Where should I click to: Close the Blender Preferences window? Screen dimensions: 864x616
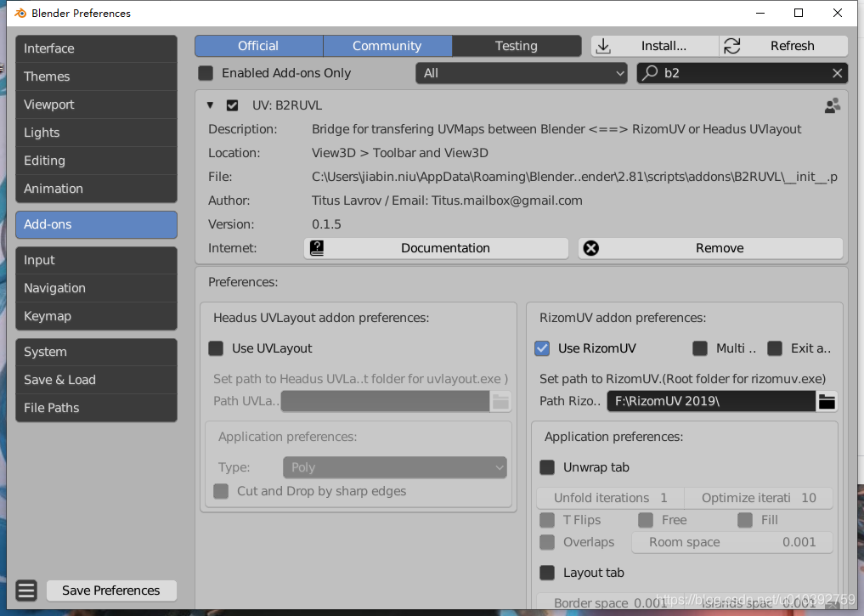click(x=838, y=13)
